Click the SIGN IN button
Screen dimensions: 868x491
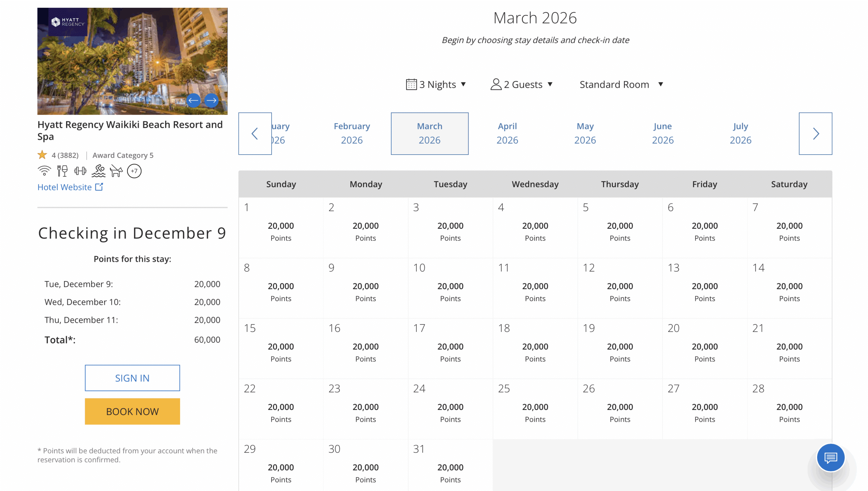(132, 378)
